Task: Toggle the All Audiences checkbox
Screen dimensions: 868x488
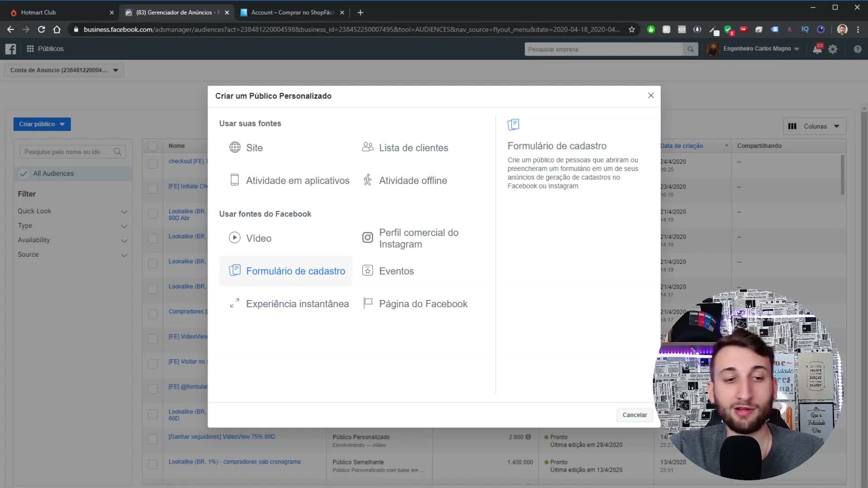Action: pos(24,174)
